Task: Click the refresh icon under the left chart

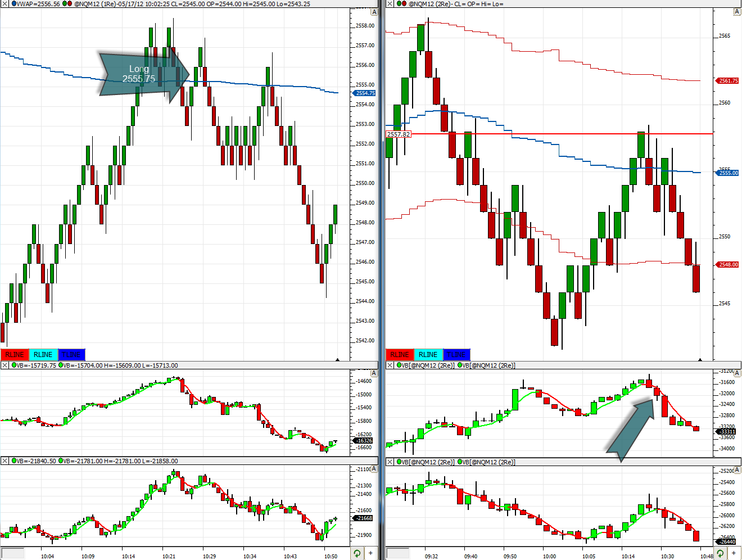Action: (357, 554)
